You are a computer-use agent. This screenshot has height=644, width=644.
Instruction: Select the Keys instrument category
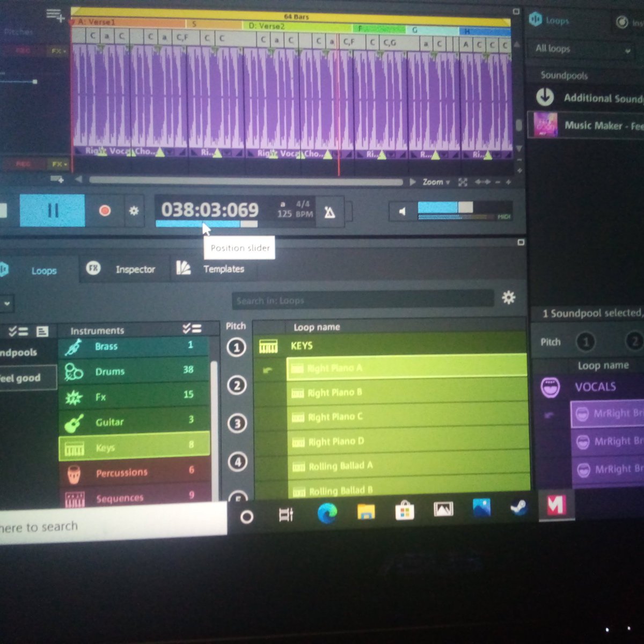[134, 447]
